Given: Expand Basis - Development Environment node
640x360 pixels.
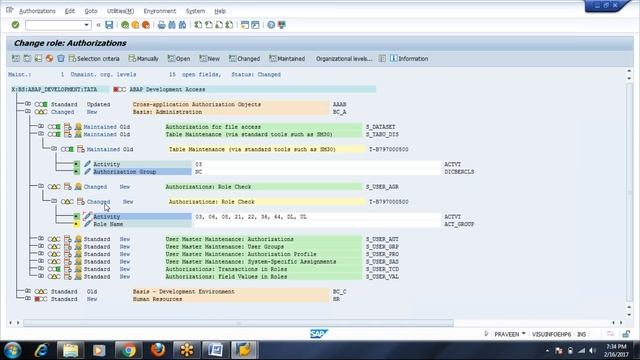Looking at the screenshot, I should 28,291.
